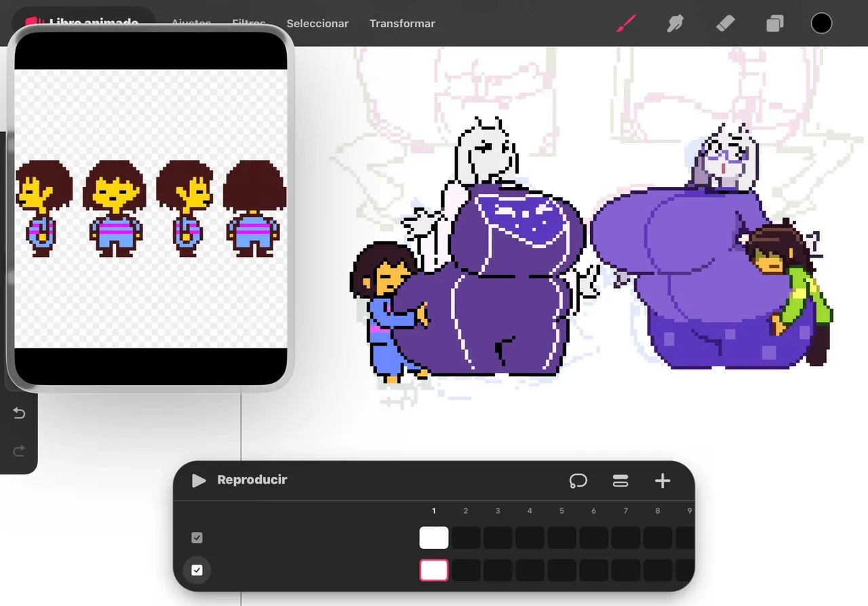The height and width of the screenshot is (606, 868).
Task: Click the redo arrow in the sidebar
Action: 19,451
